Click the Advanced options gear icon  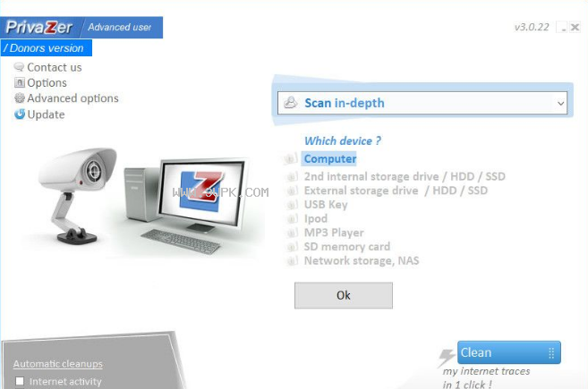coord(19,98)
